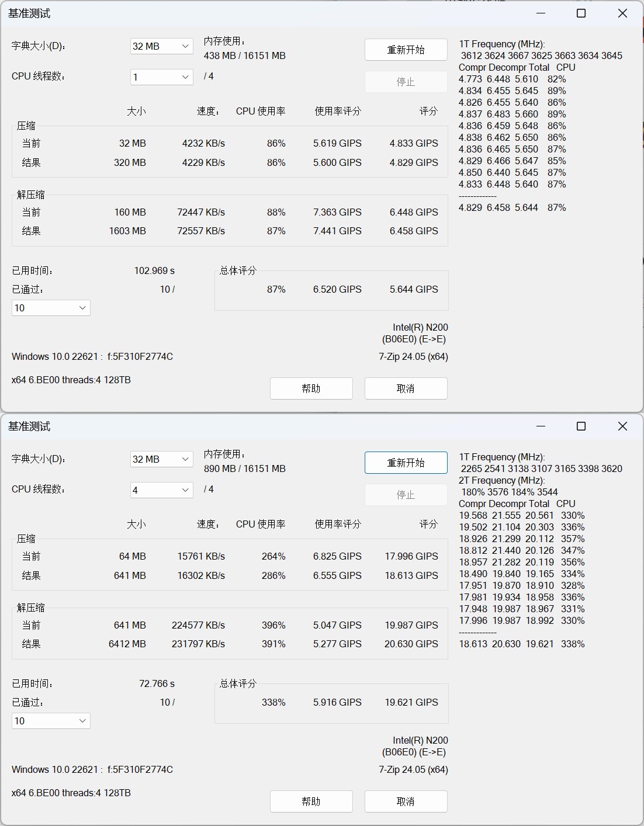Click 7-Zip 24.05 (x64) in bottom window
The height and width of the screenshot is (826, 644).
(413, 769)
